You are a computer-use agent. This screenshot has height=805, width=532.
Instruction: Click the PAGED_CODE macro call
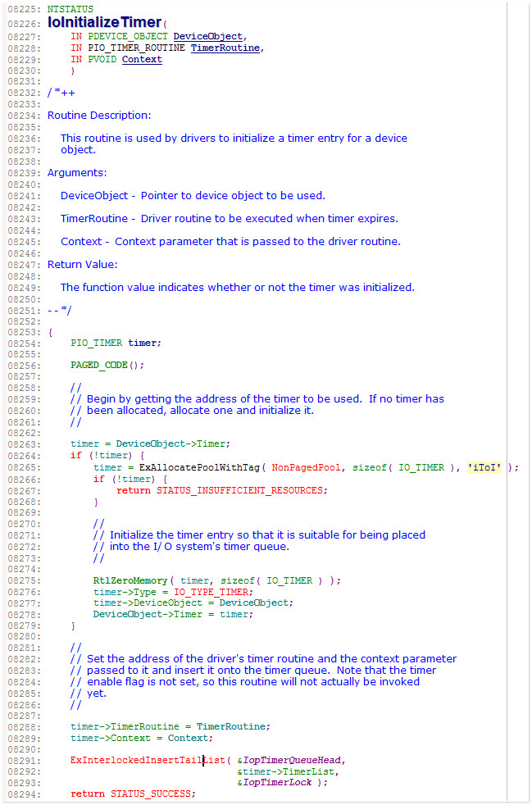[x=108, y=365]
